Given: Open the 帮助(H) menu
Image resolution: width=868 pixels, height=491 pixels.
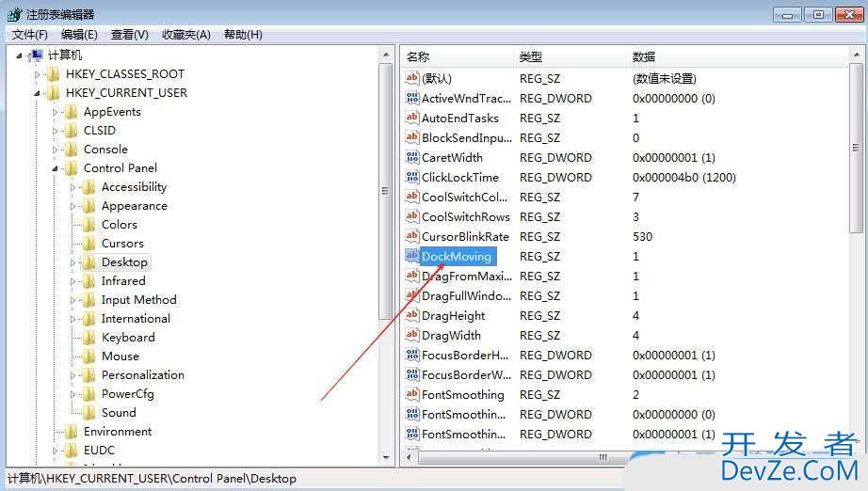Looking at the screenshot, I should pos(243,34).
